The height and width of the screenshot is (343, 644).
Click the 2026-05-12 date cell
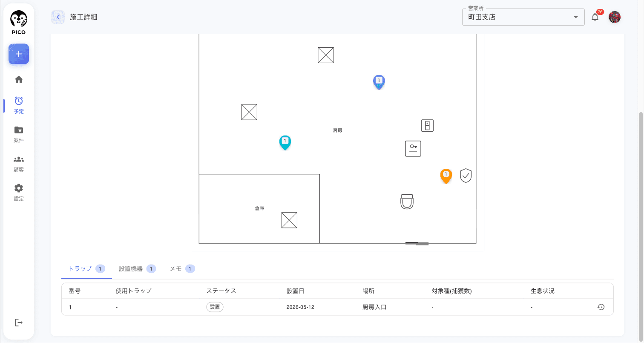[300, 307]
